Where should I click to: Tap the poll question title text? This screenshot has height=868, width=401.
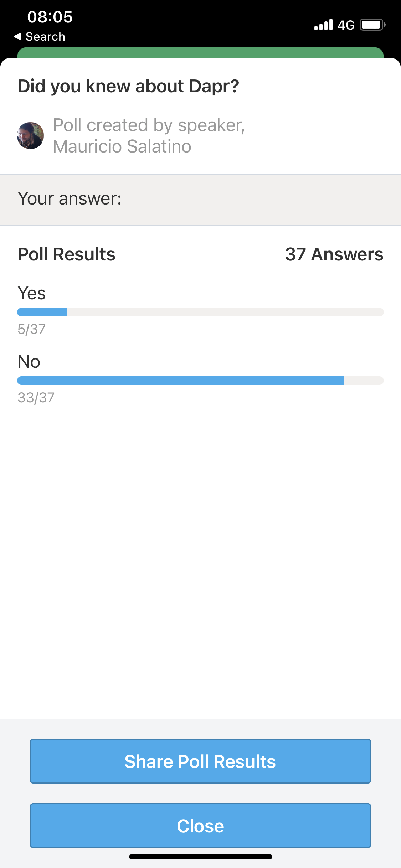tap(128, 87)
